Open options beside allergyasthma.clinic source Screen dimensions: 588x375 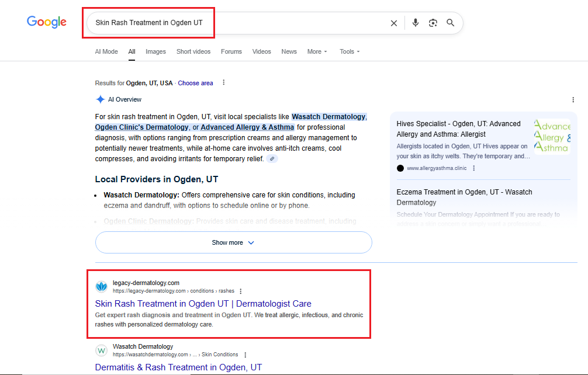[474, 168]
